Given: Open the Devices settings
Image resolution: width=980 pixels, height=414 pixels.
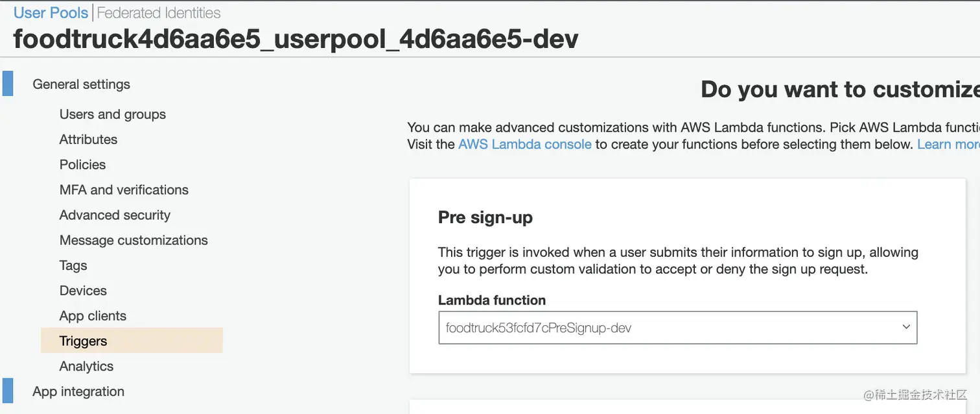Looking at the screenshot, I should click(83, 290).
